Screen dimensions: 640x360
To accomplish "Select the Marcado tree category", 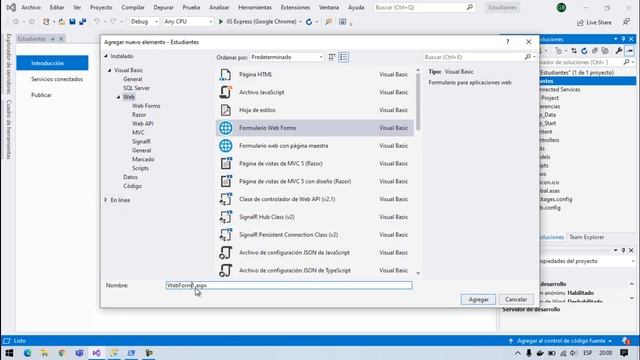I will (143, 160).
